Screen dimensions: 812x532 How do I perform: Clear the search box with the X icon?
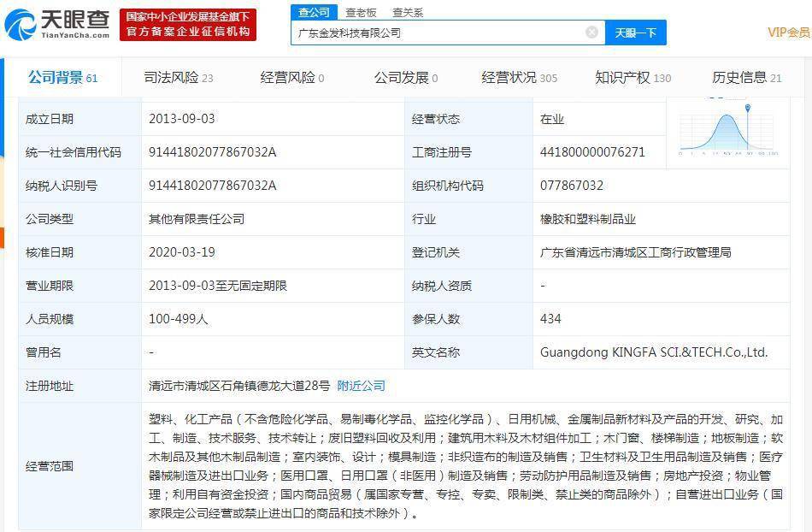point(591,33)
